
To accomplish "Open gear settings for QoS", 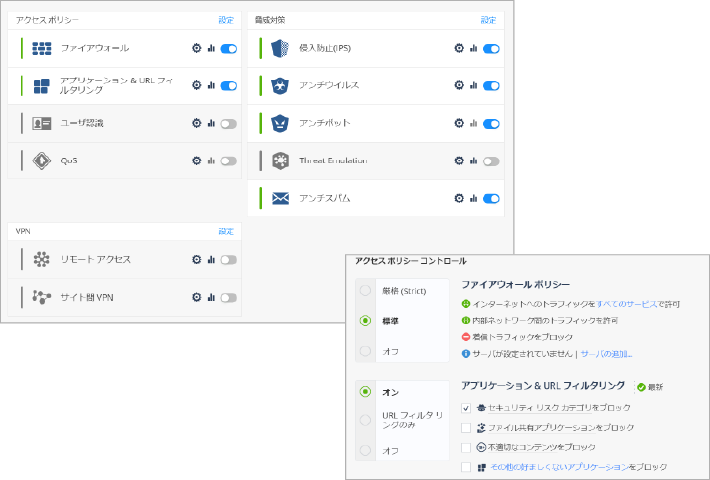I will tap(197, 160).
